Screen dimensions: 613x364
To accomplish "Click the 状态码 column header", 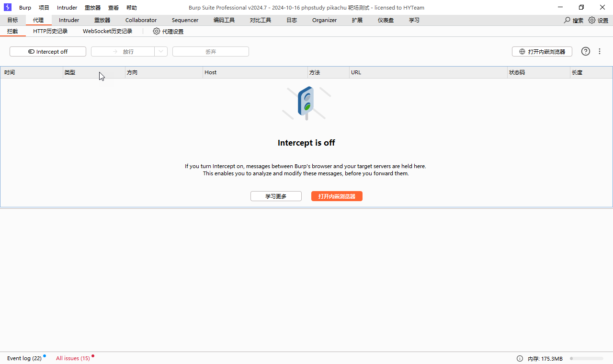I will pos(538,72).
